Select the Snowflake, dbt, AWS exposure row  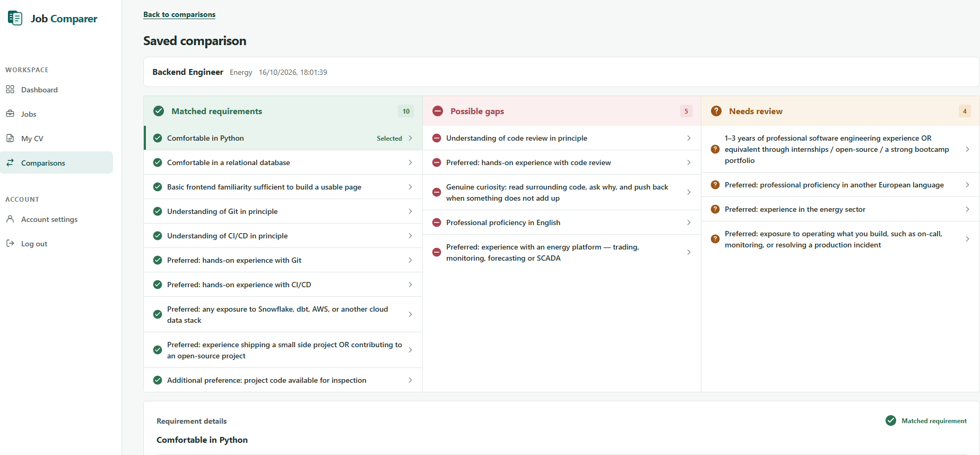pyautogui.click(x=283, y=314)
